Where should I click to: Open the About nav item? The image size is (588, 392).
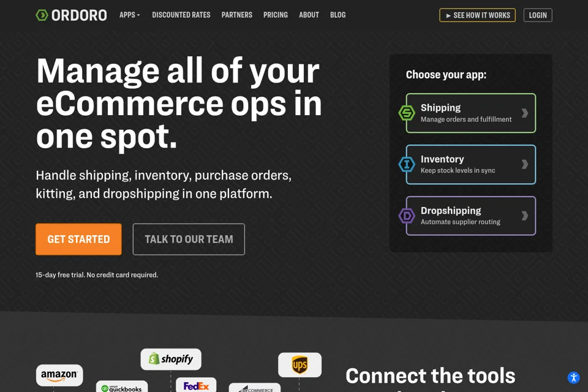(x=309, y=15)
